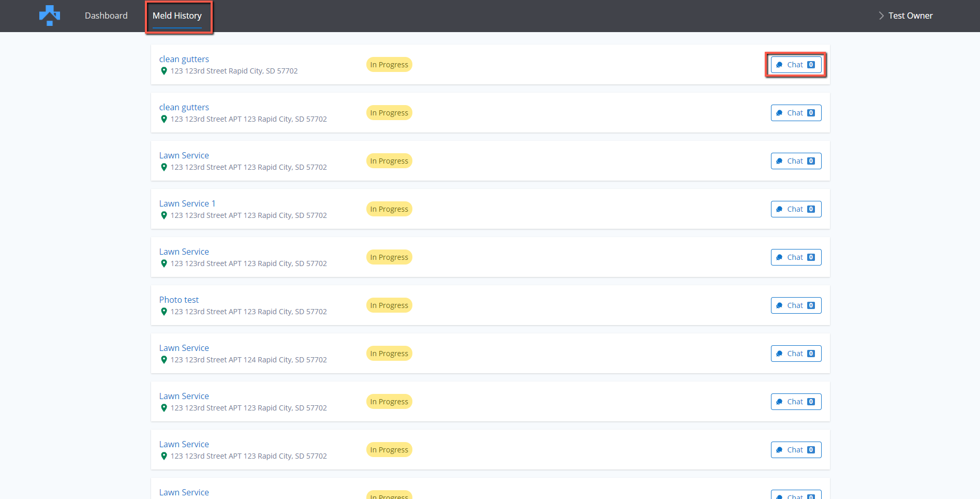Click In Progress badge on Lawn Service 1
The height and width of the screenshot is (499, 980).
(389, 209)
